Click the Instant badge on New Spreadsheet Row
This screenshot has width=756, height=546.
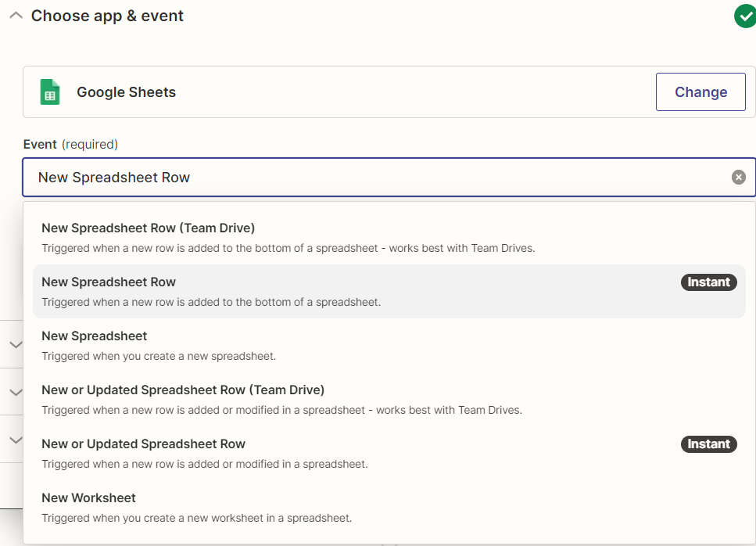(708, 282)
